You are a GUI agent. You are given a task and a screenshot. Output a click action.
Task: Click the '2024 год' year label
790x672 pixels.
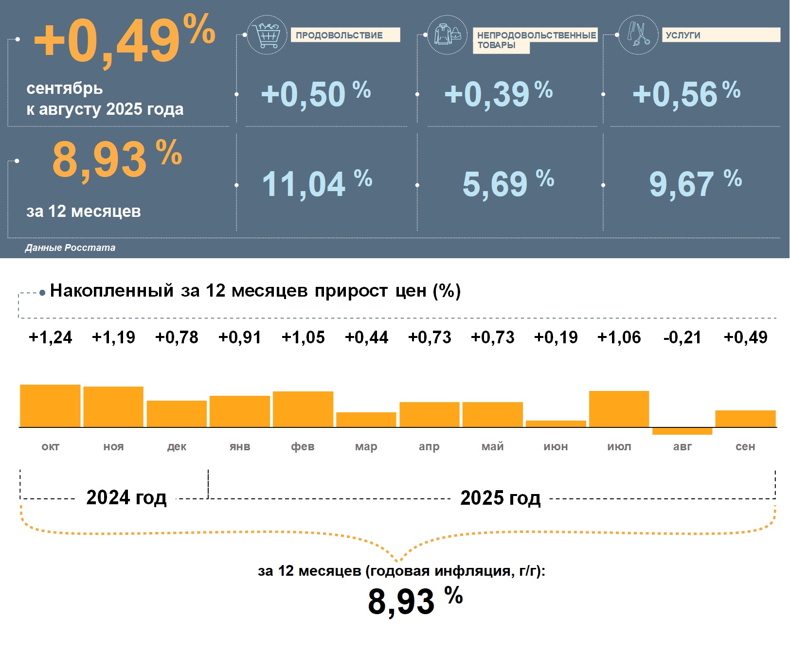coord(126,497)
